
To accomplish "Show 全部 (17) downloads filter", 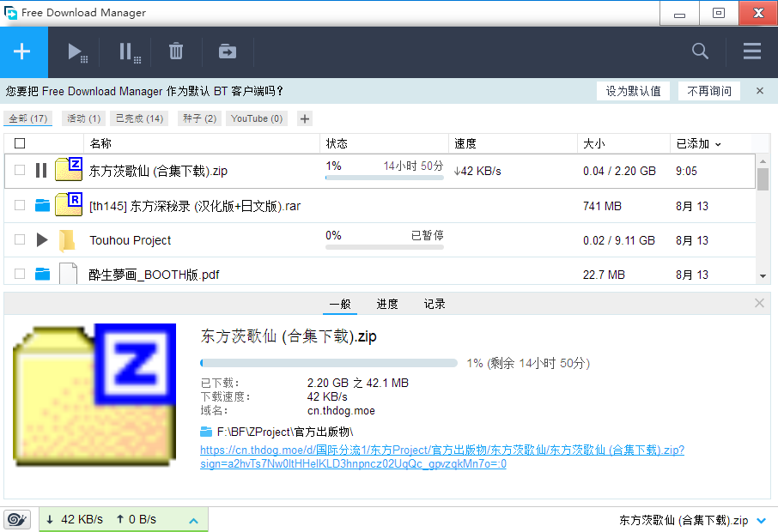I will pyautogui.click(x=27, y=118).
